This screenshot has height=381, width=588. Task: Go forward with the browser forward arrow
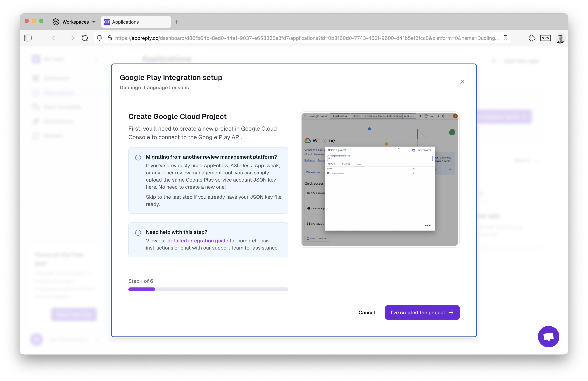(70, 38)
